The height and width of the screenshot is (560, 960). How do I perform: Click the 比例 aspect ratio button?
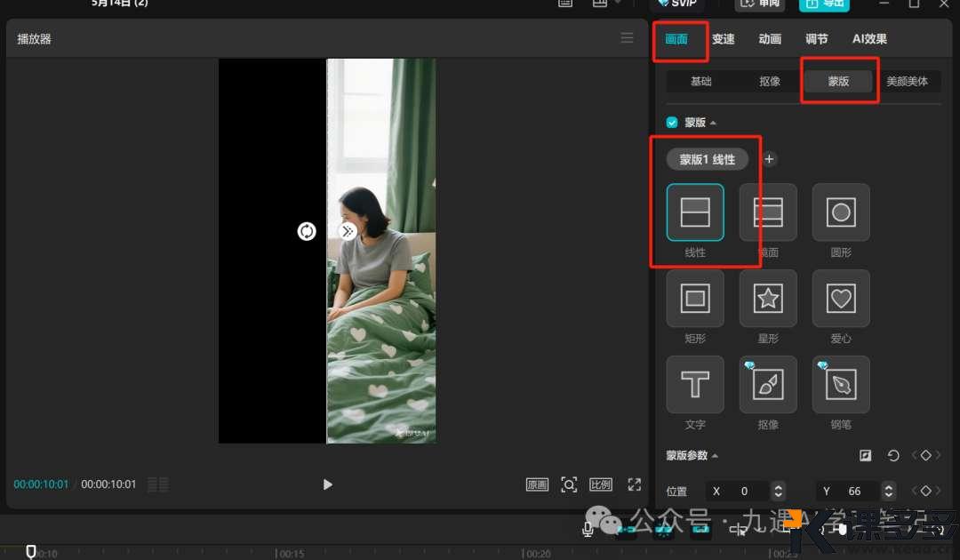click(601, 484)
